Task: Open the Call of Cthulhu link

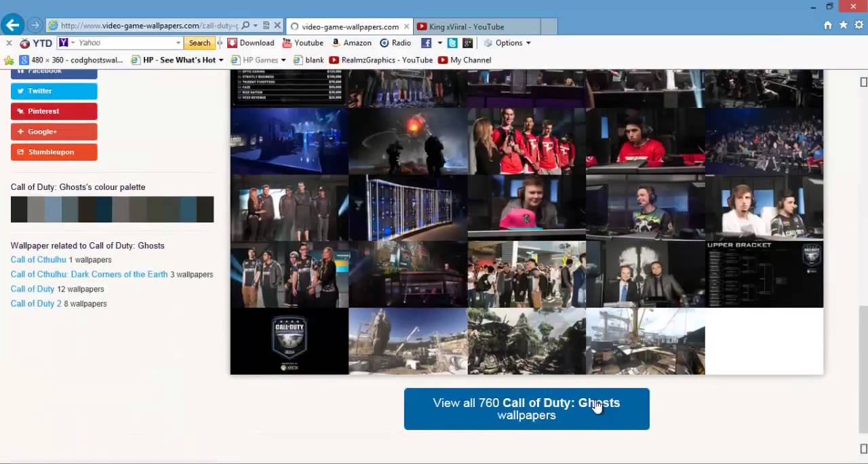Action: [39, 260]
